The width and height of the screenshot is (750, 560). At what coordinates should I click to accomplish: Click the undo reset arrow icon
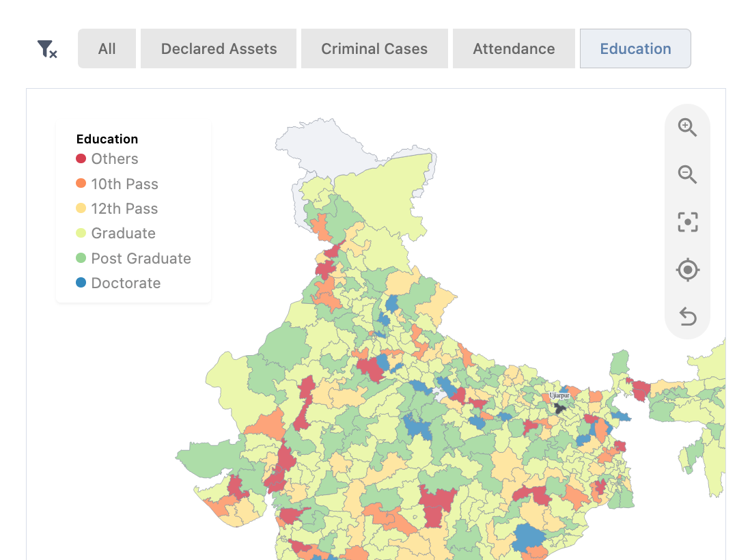[687, 317]
